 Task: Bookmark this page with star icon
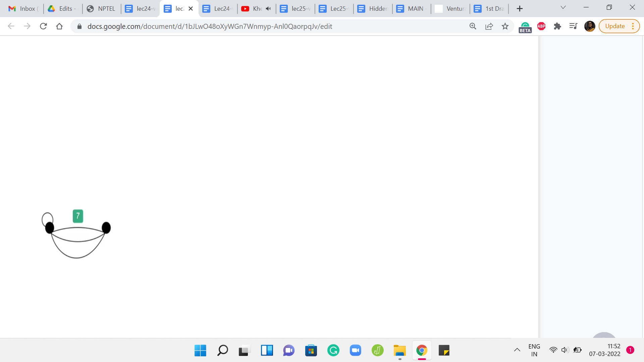pyautogui.click(x=505, y=26)
